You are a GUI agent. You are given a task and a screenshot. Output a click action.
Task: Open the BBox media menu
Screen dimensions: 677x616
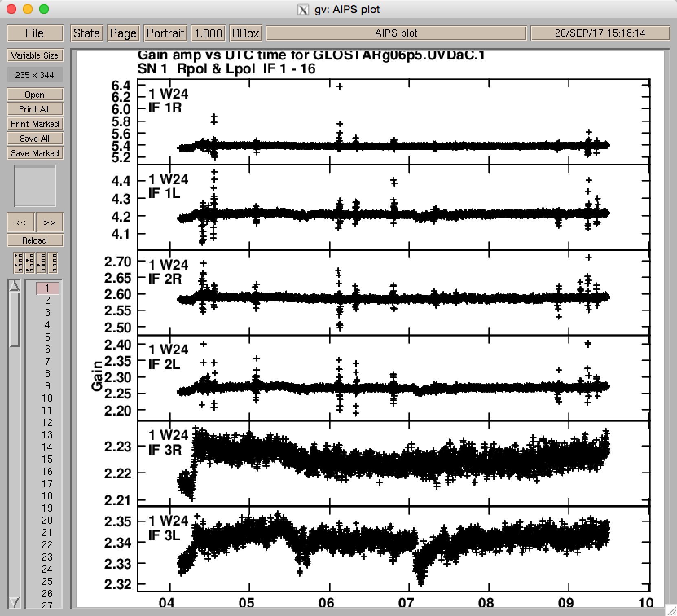pyautogui.click(x=245, y=33)
